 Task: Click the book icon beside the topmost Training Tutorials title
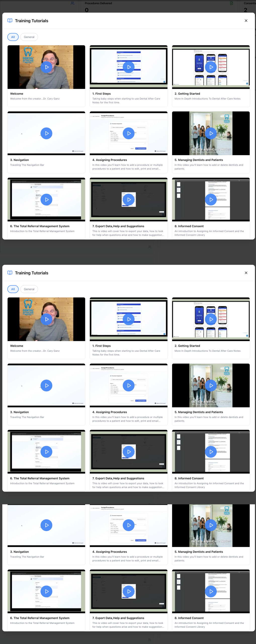10,21
